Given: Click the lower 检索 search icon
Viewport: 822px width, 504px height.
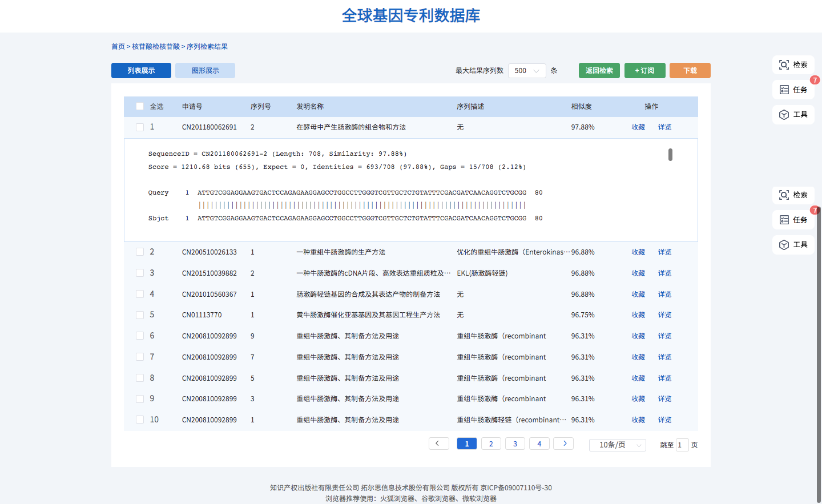Looking at the screenshot, I should 784,195.
